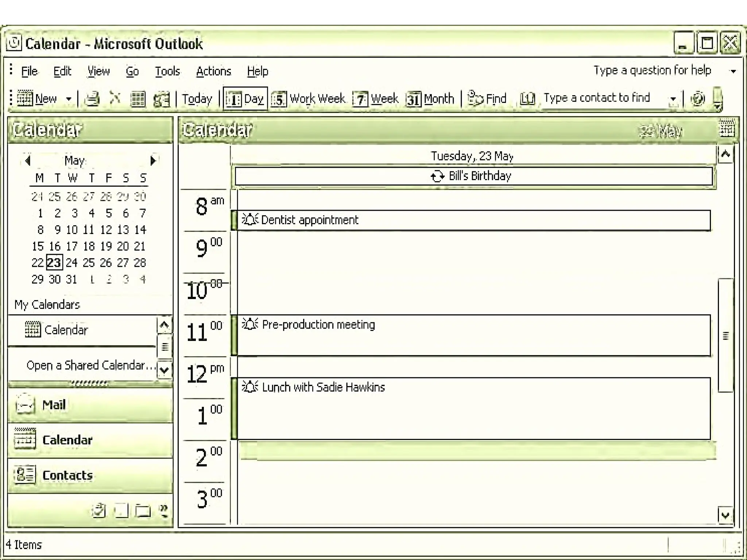Click the Delete (X) toolbar icon
The image size is (747, 560).
115,98
